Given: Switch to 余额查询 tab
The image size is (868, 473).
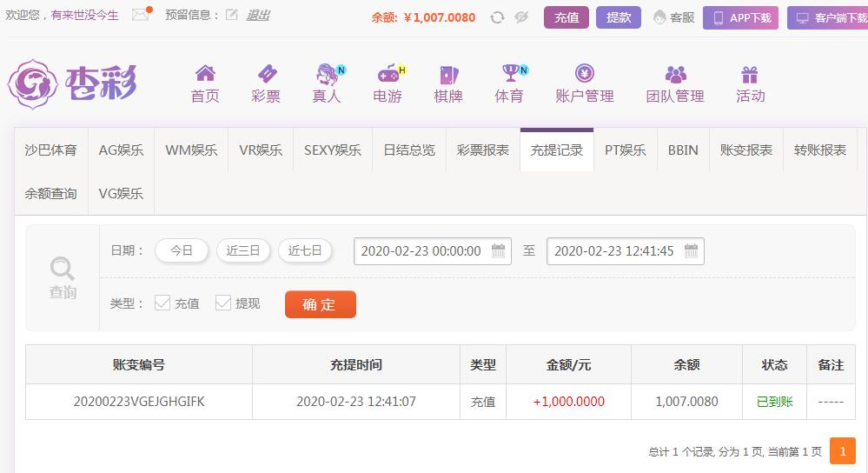Looking at the screenshot, I should (x=51, y=193).
